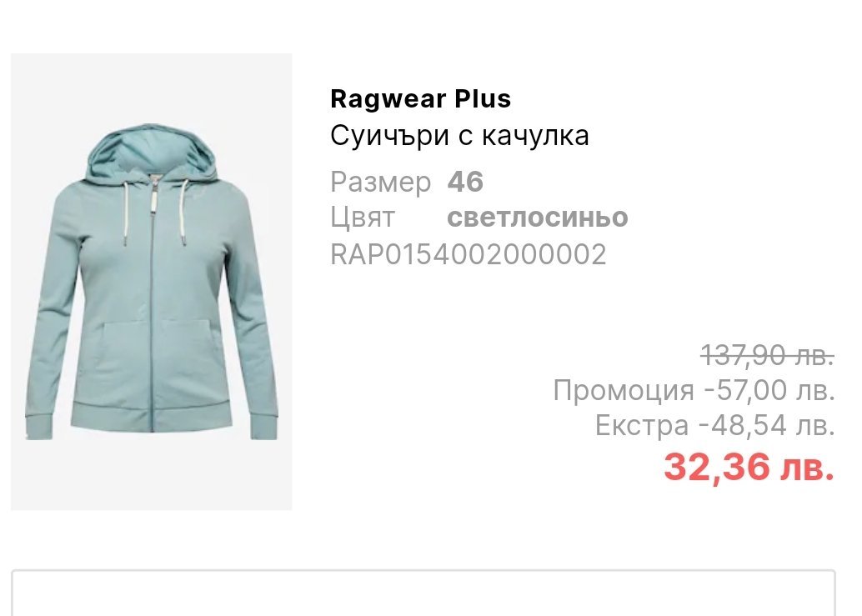Select the Цвят светлосиньо color text
This screenshot has width=862, height=616.
tap(479, 218)
